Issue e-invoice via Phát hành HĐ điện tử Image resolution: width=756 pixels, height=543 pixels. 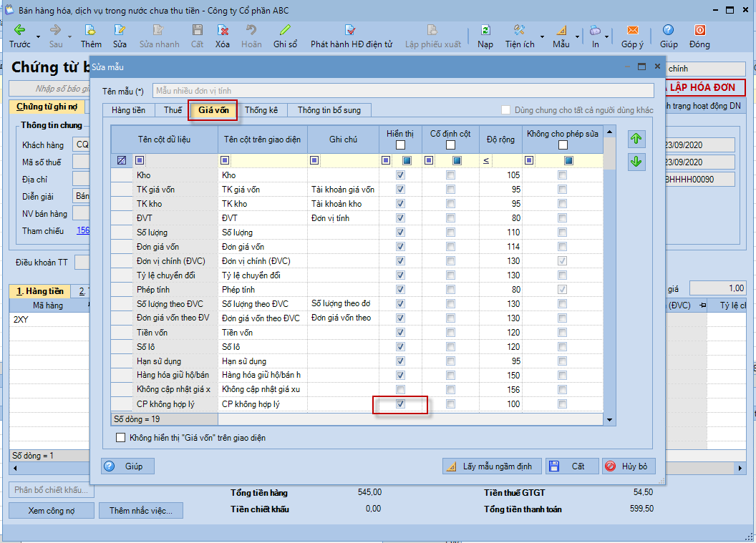pos(351,30)
